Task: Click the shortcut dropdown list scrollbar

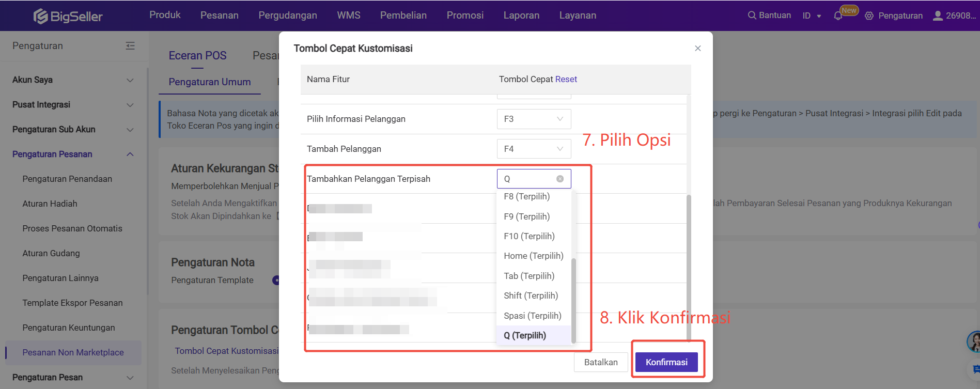Action: (x=573, y=300)
